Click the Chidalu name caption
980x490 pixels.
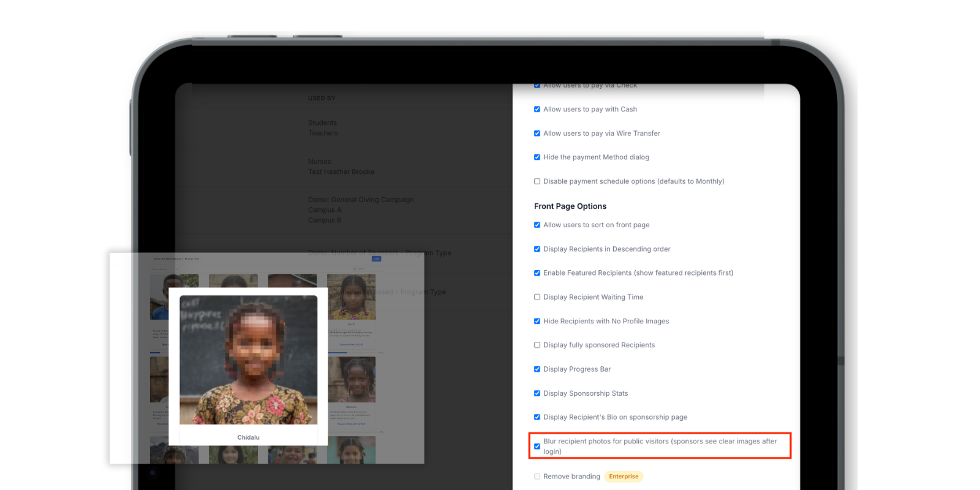(x=249, y=437)
